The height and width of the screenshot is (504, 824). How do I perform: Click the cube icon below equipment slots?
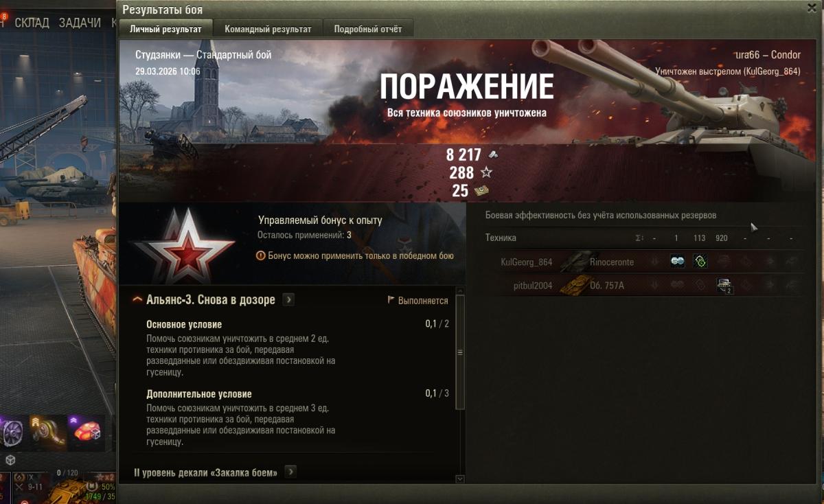click(10, 460)
